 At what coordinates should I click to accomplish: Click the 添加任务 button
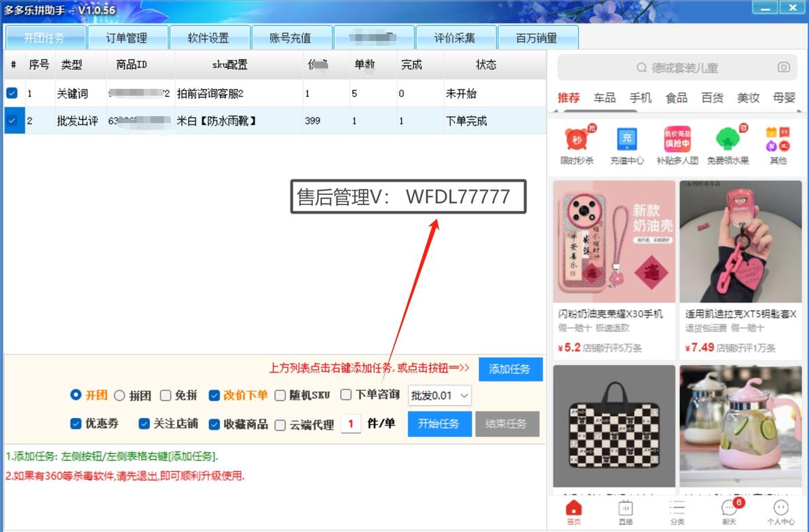click(510, 369)
